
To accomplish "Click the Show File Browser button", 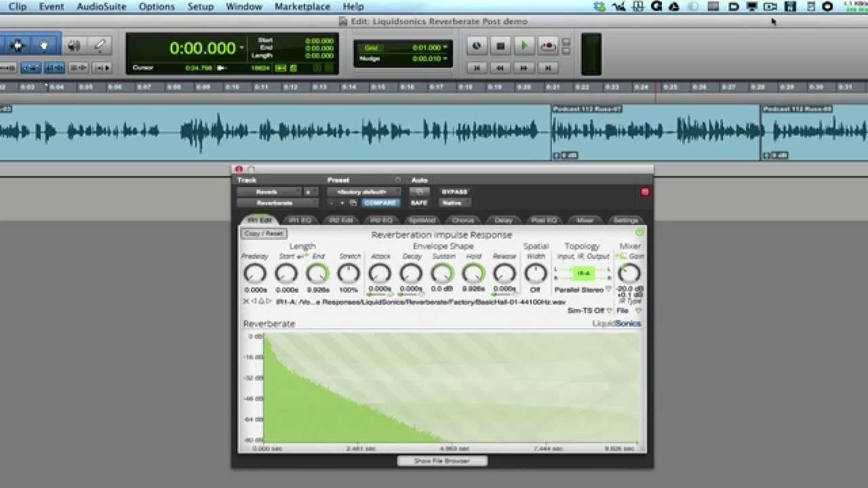I will click(442, 461).
